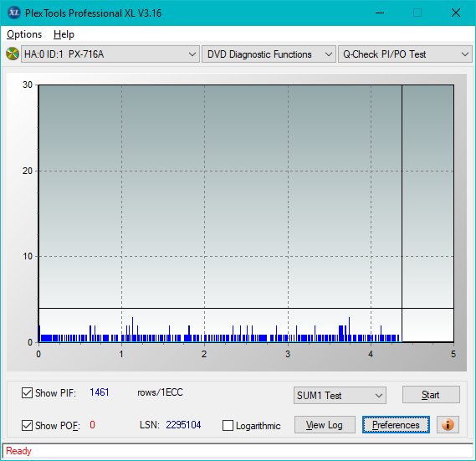Expand the SUM1 Test dropdown
This screenshot has height=461, width=476.
pyautogui.click(x=340, y=396)
